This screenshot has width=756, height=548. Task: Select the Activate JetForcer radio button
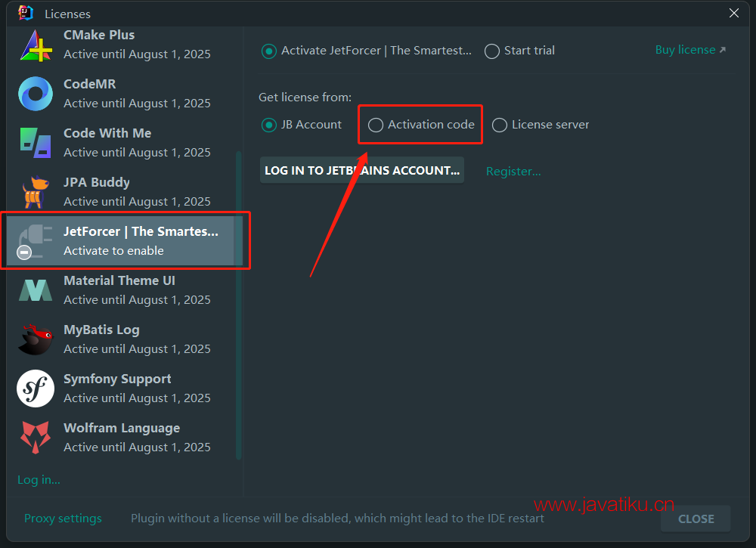pyautogui.click(x=269, y=51)
